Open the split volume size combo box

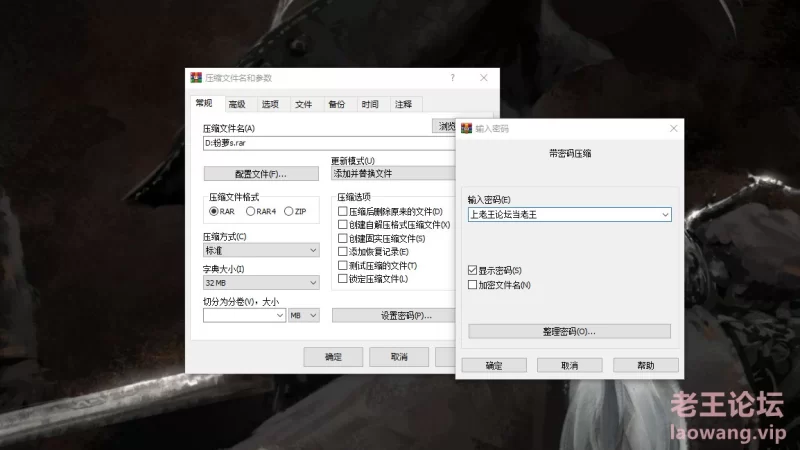[x=244, y=315]
